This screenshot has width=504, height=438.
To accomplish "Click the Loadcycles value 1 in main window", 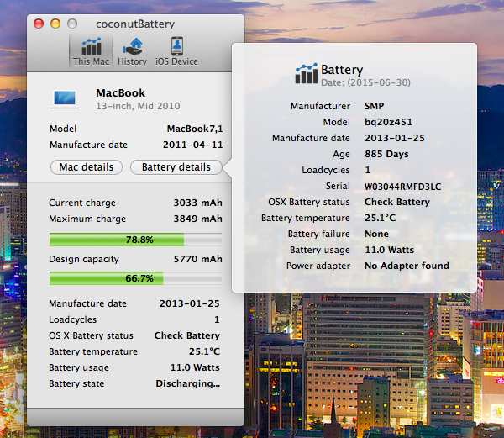I will pyautogui.click(x=217, y=319).
